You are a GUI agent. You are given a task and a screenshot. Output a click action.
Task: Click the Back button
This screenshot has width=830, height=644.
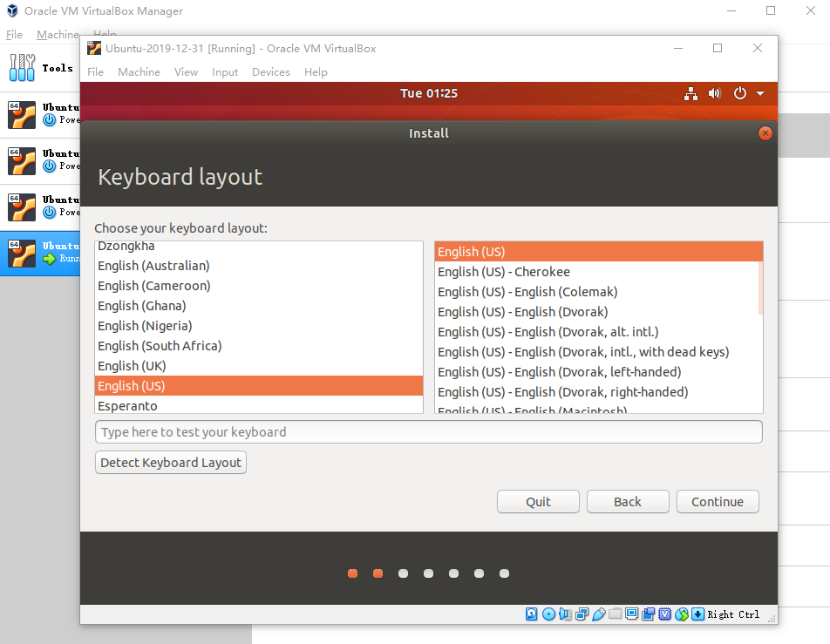coord(627,502)
